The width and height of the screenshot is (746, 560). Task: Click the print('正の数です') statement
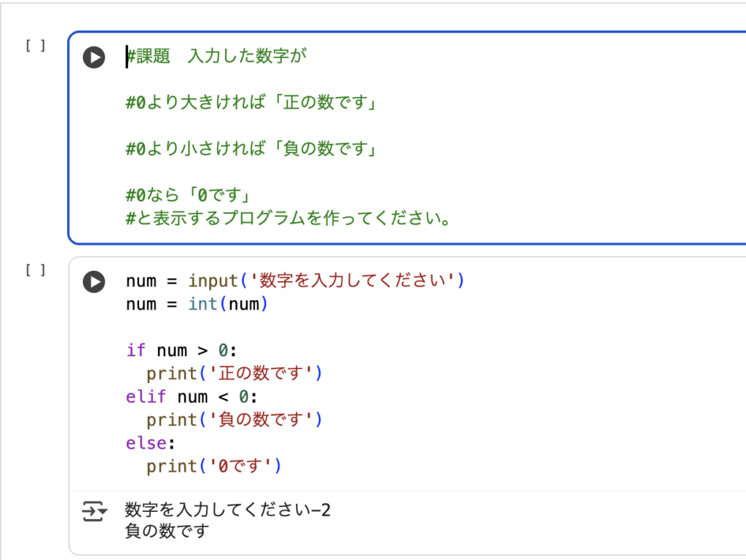point(234,374)
